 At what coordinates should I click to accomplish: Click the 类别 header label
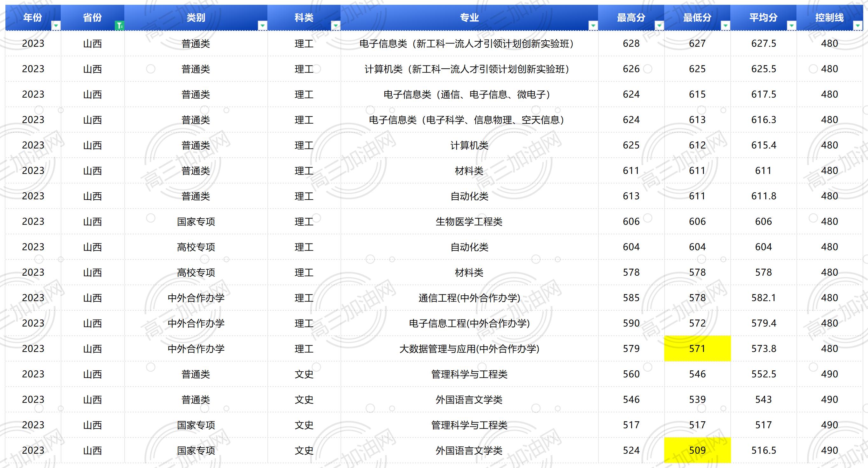click(196, 17)
